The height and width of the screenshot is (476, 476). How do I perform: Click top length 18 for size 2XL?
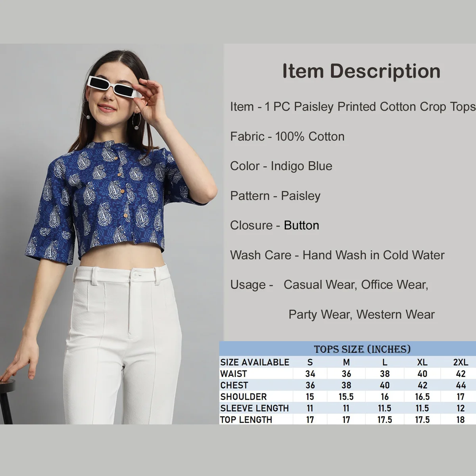click(x=461, y=420)
